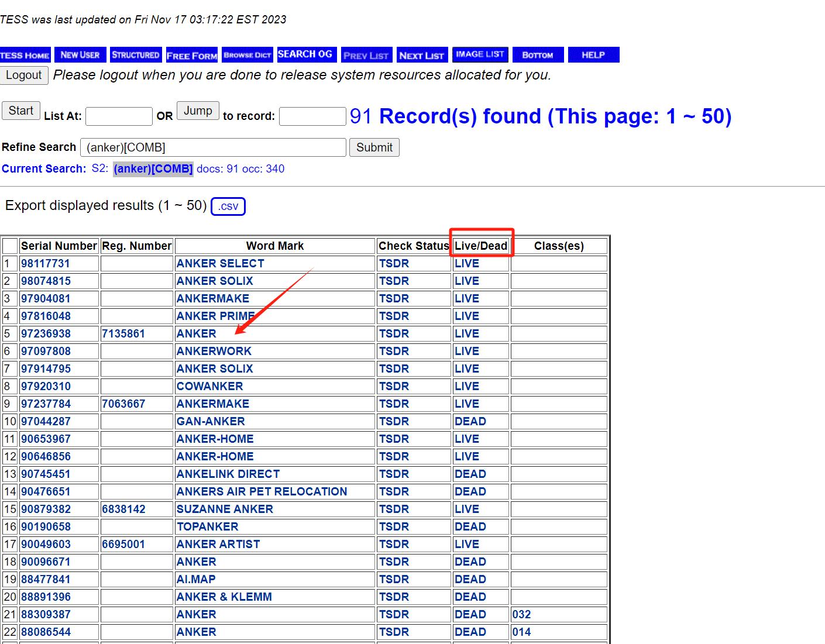Image resolution: width=825 pixels, height=644 pixels.
Task: Open the TESS Home navigation button
Action: (x=25, y=55)
